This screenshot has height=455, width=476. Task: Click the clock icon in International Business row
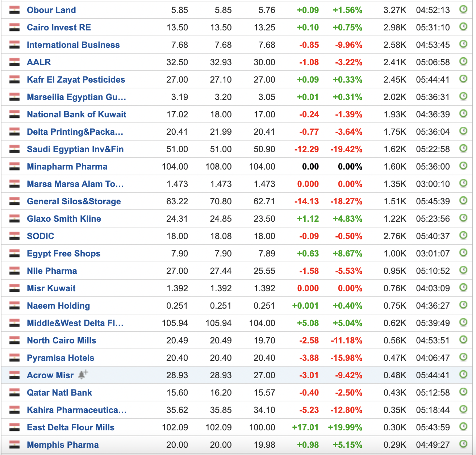tap(463, 44)
